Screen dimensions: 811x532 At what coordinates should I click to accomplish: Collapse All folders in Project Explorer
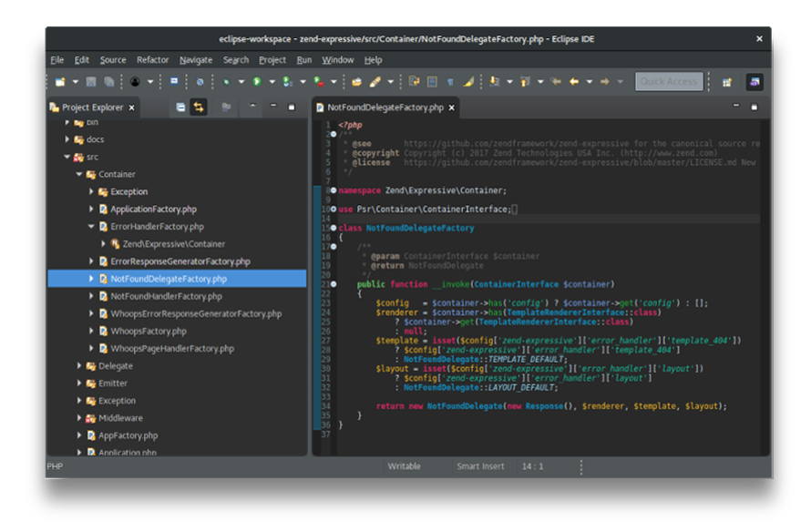click(180, 107)
